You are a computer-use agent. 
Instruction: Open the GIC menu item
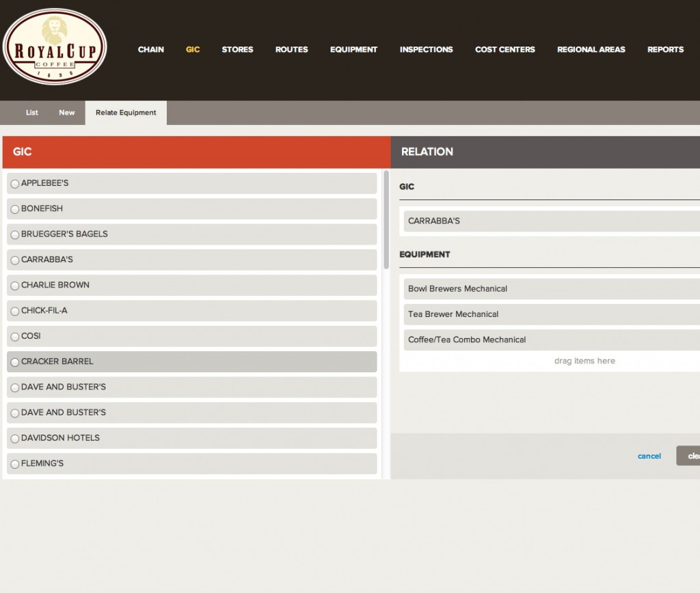point(193,49)
